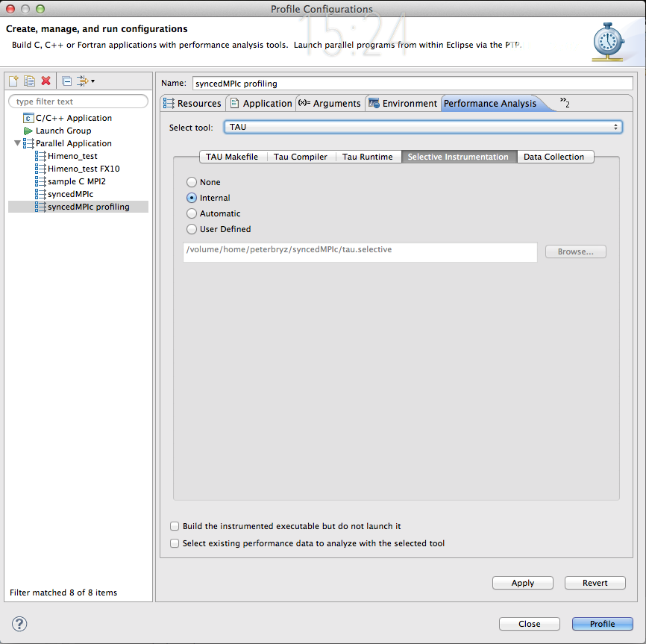
Task: Click the help question mark icon
Action: [19, 624]
